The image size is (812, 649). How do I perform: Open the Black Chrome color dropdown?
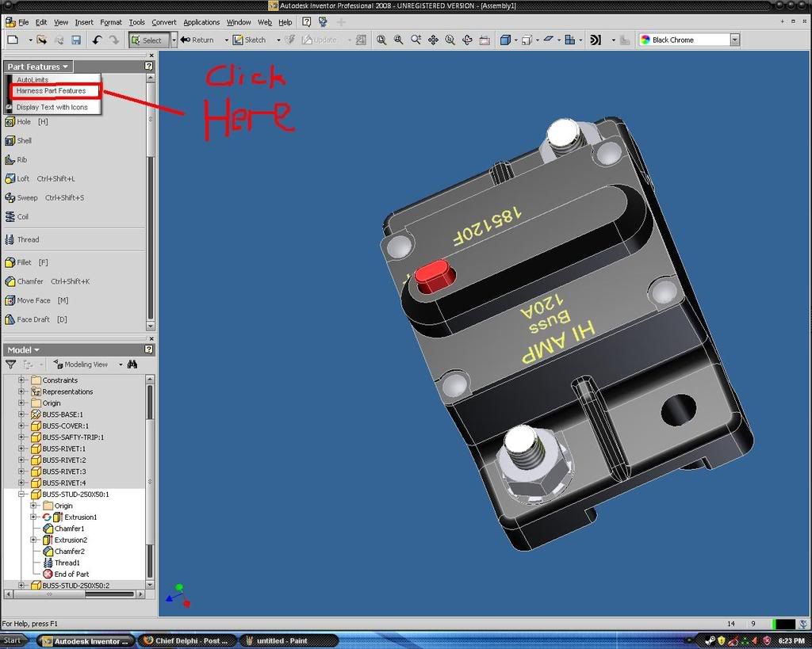pos(735,40)
